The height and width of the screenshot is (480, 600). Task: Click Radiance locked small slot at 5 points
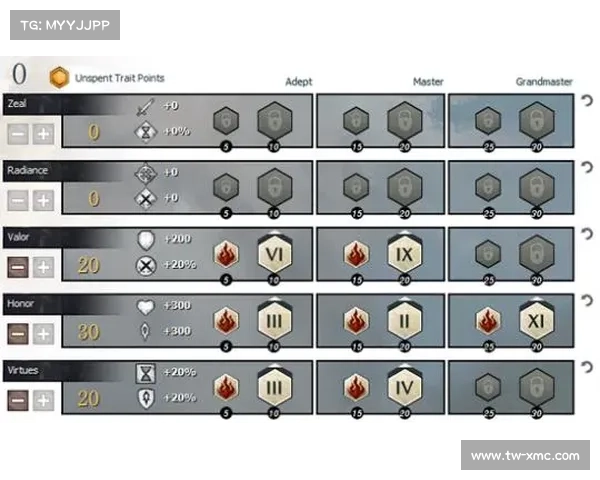click(226, 188)
